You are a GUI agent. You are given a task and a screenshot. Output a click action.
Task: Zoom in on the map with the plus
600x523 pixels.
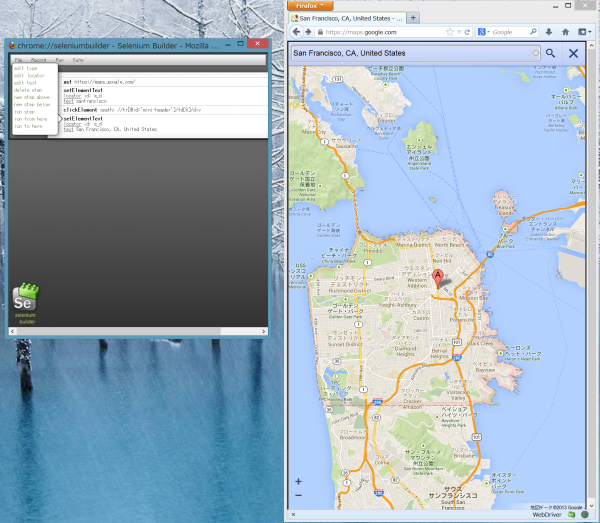click(298, 482)
